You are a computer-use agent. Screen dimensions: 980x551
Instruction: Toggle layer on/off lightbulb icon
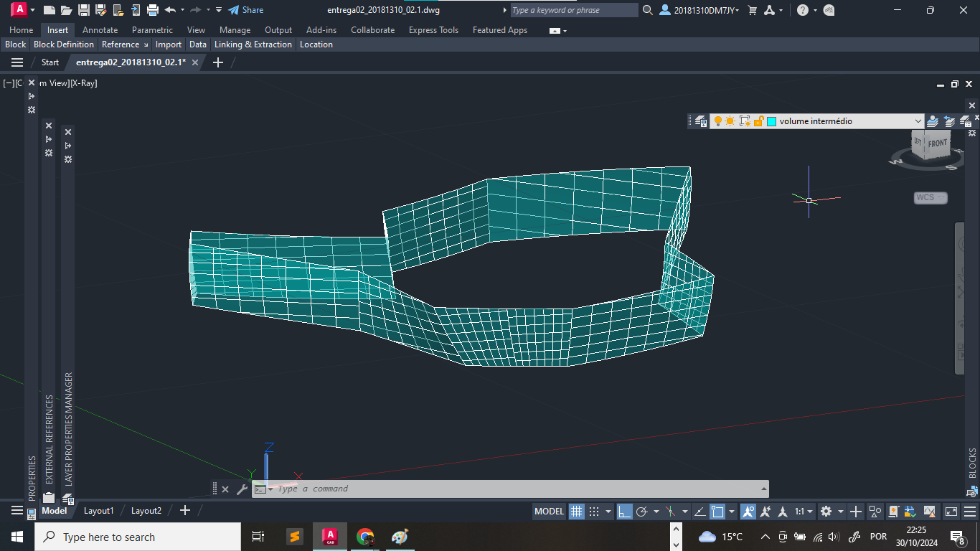[717, 121]
